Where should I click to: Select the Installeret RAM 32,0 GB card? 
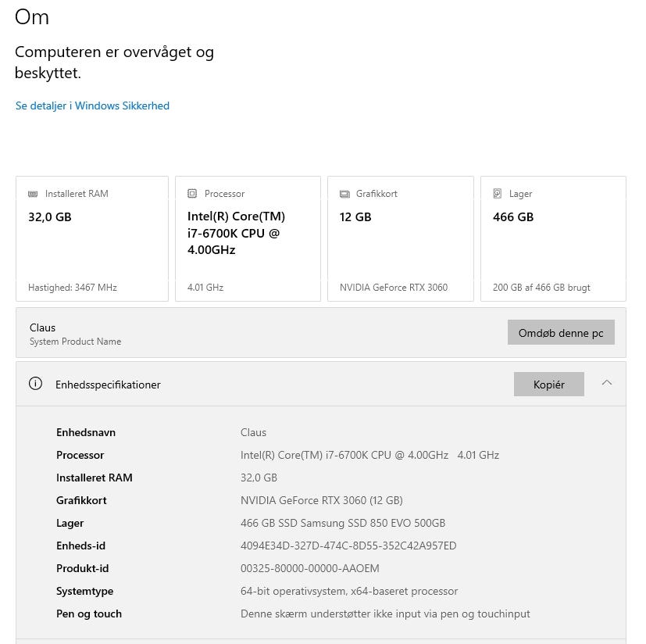92,238
